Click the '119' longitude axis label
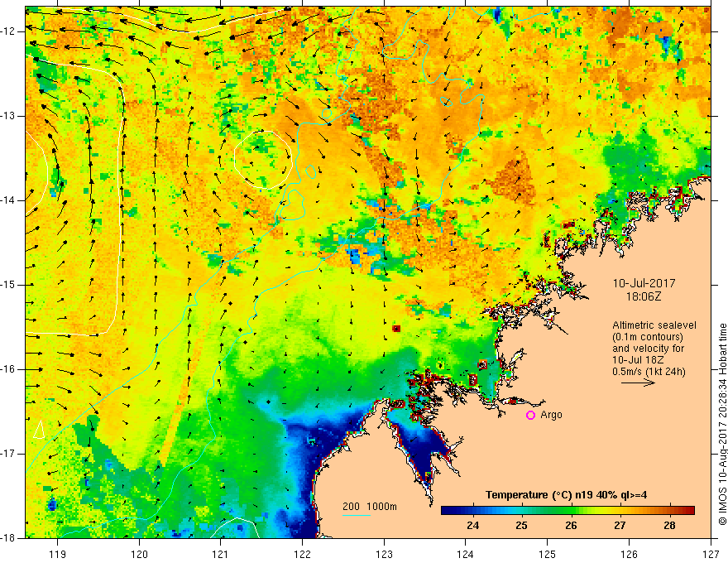728x563 pixels. tap(57, 554)
